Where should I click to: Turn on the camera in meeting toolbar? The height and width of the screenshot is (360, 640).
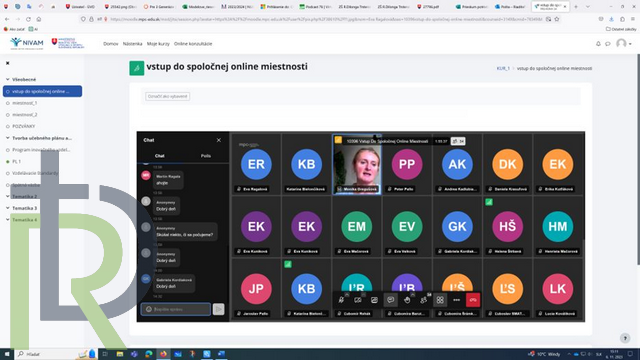coord(358,300)
